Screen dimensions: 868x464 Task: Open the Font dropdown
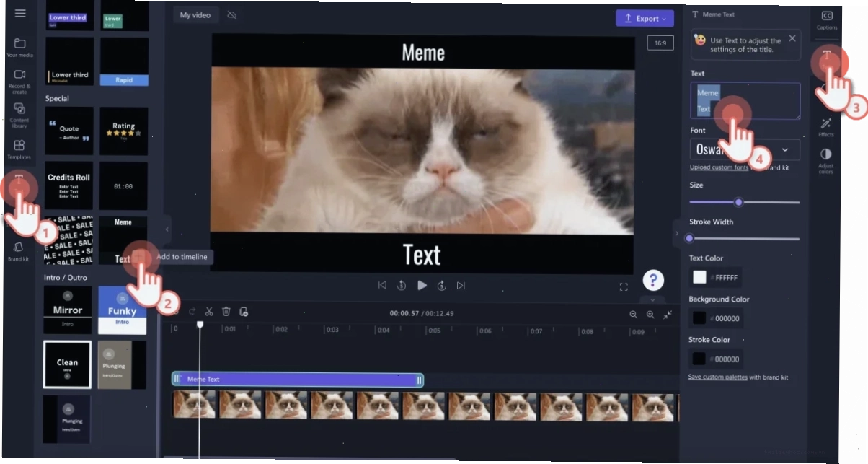[745, 149]
